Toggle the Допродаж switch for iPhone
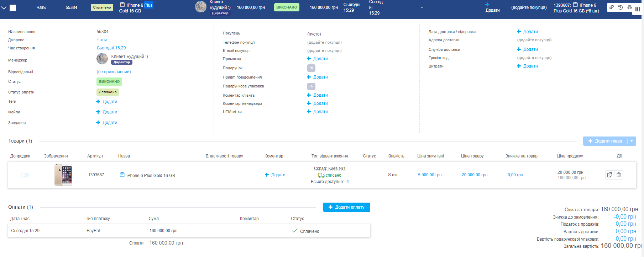 [25, 175]
